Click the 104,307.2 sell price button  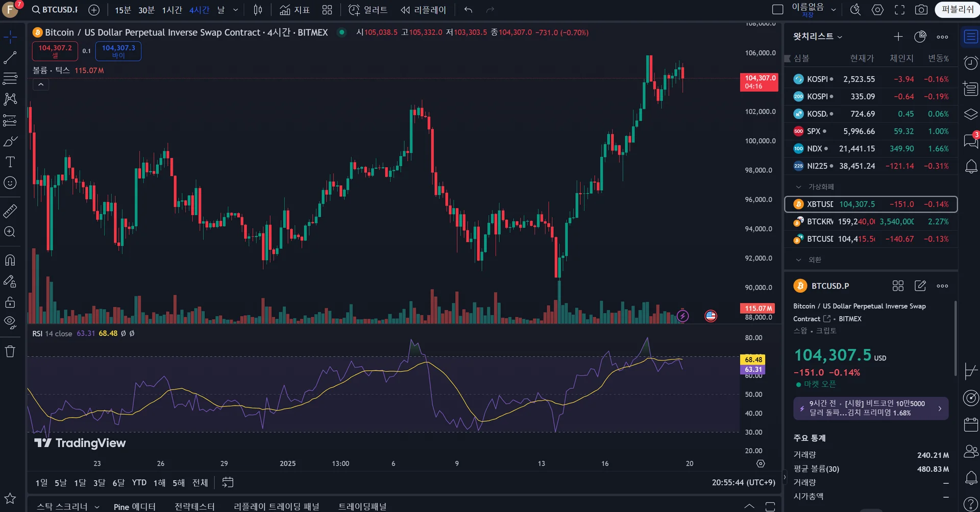click(x=55, y=51)
